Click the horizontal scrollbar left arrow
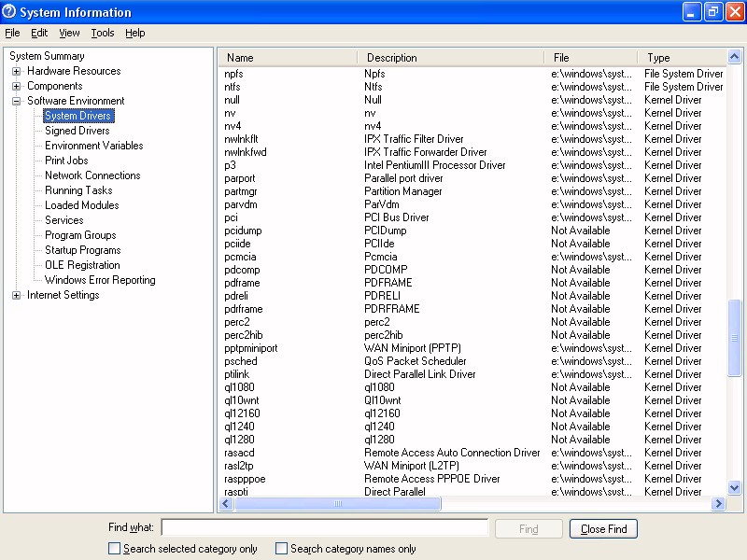 pos(226,504)
